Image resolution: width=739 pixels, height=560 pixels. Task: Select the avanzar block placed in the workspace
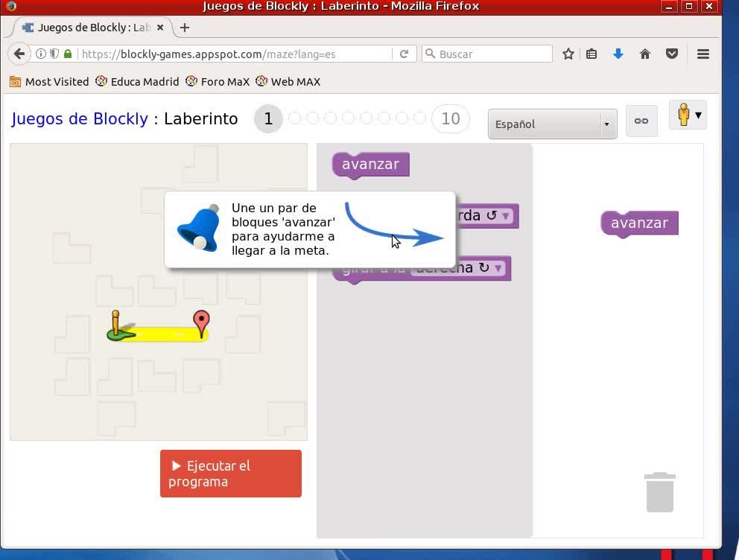[640, 223]
